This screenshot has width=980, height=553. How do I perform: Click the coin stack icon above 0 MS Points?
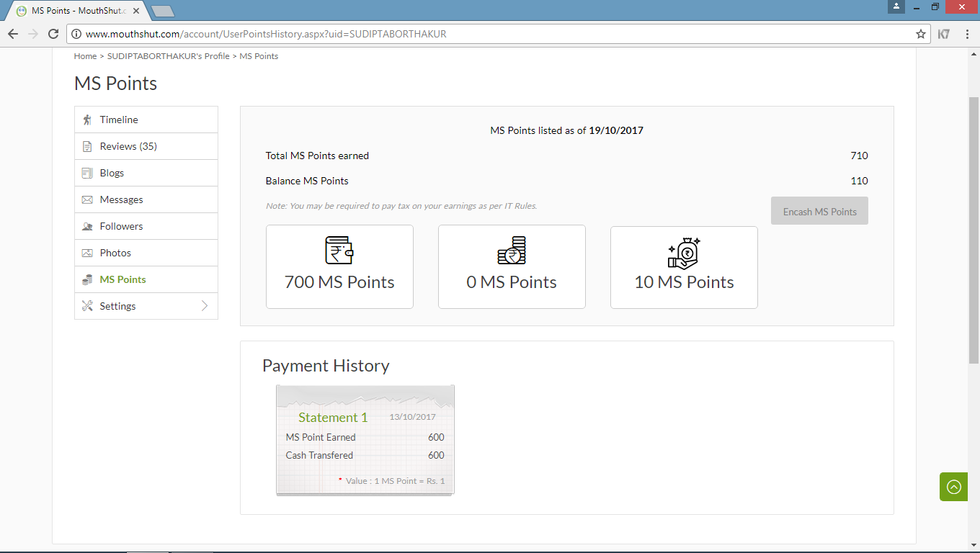point(512,251)
